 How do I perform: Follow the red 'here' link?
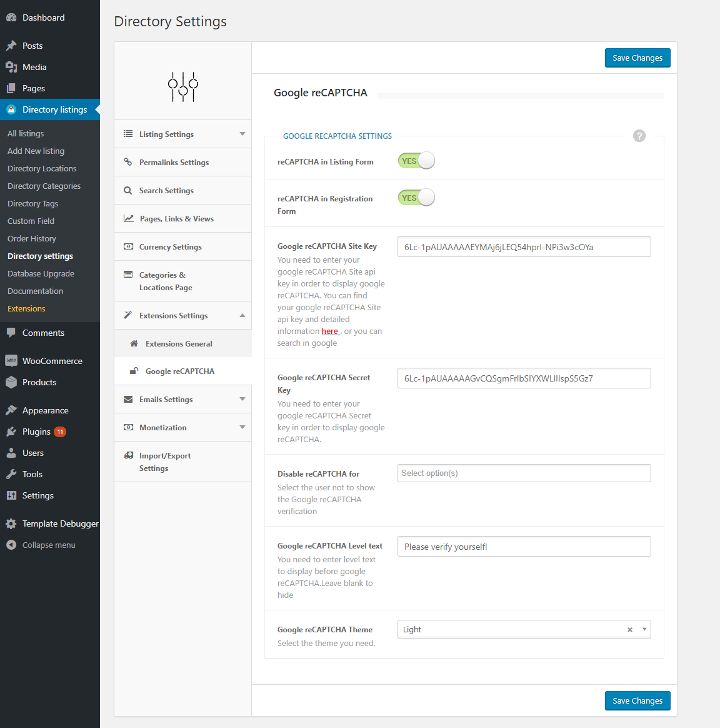pos(329,331)
